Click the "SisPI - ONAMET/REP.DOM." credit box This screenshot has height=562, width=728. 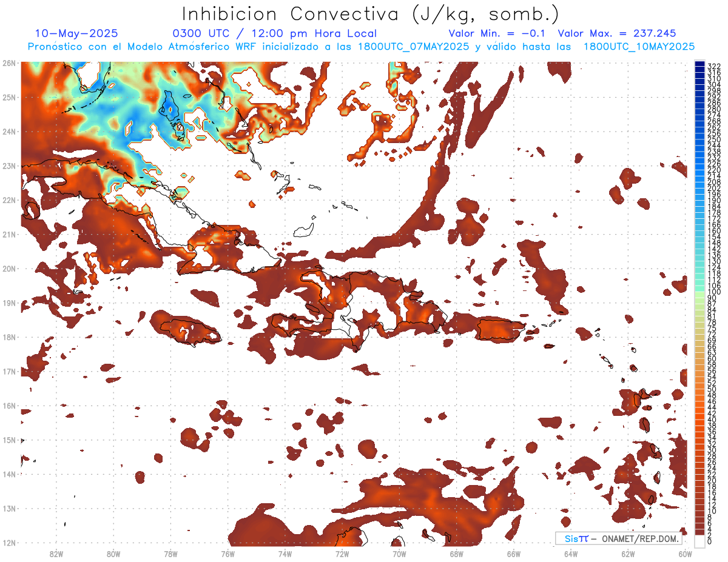click(x=619, y=538)
